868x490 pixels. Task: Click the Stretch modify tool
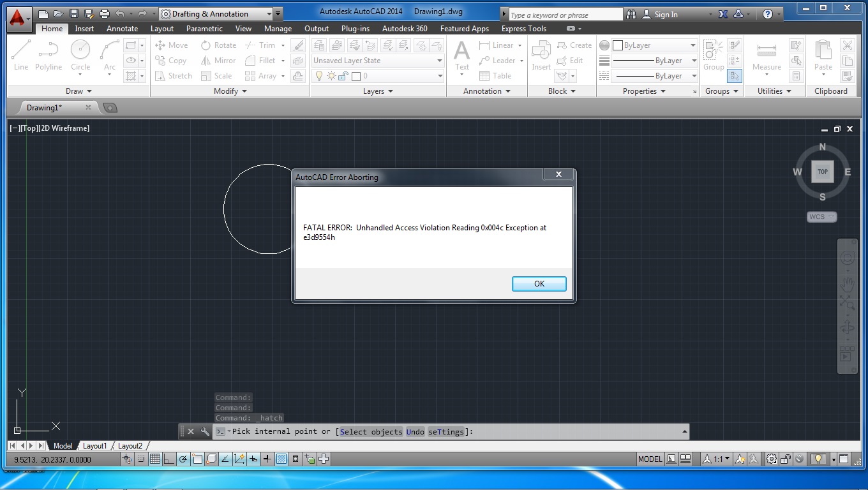coord(173,76)
